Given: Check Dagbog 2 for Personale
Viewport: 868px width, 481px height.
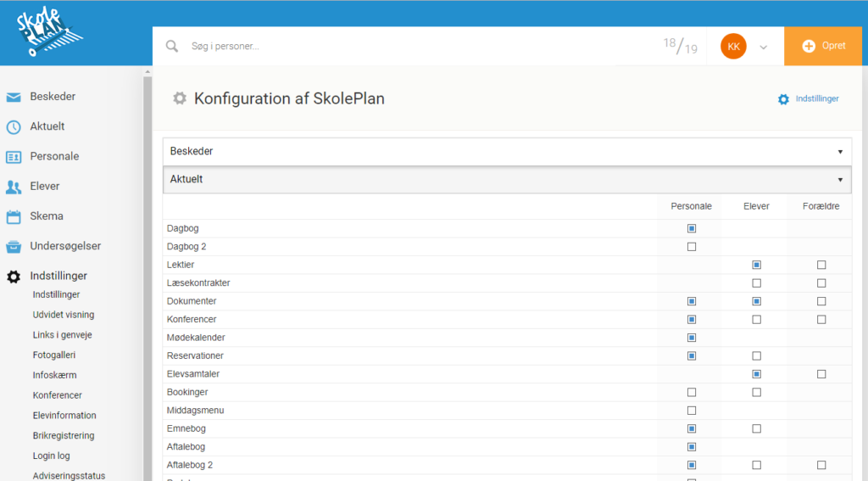Looking at the screenshot, I should pos(692,247).
